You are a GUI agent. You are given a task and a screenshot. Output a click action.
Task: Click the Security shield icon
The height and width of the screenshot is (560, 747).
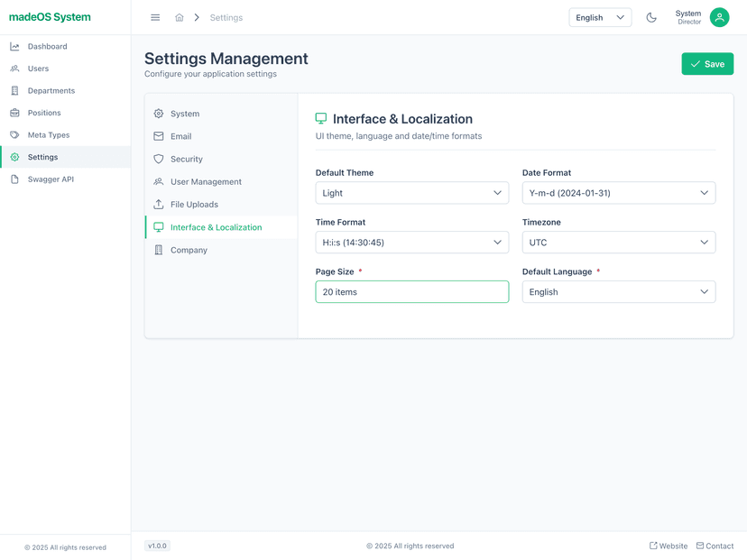[x=159, y=159]
